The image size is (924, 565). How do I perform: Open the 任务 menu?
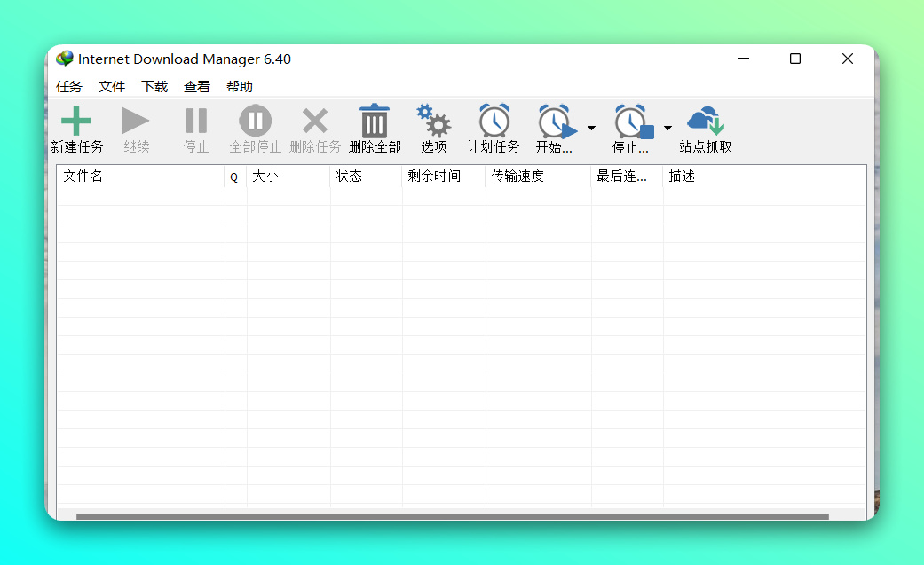coord(69,87)
